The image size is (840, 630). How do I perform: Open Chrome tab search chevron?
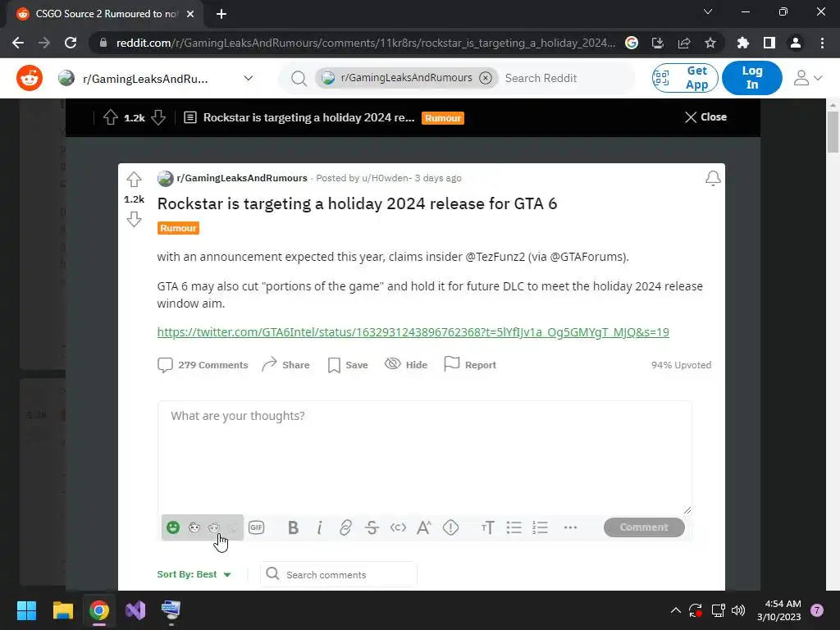[x=708, y=11]
